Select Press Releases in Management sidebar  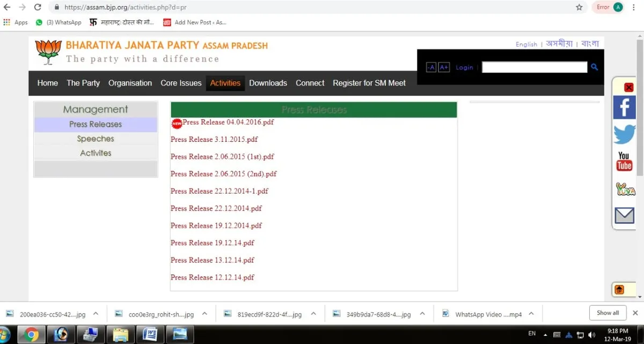pyautogui.click(x=96, y=125)
